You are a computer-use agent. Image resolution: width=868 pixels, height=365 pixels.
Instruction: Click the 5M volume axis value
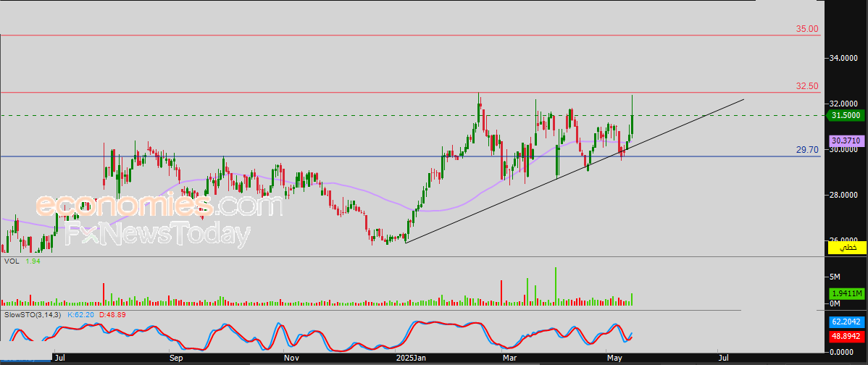pyautogui.click(x=835, y=277)
